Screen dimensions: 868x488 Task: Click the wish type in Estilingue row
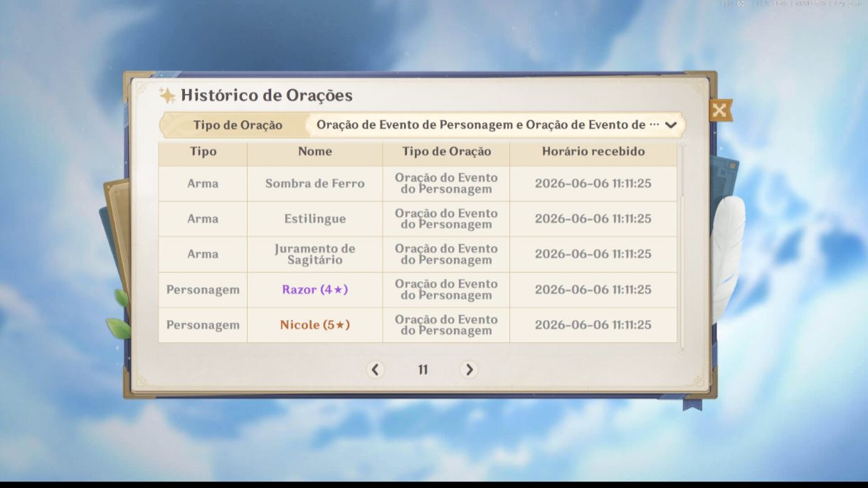[x=446, y=219]
